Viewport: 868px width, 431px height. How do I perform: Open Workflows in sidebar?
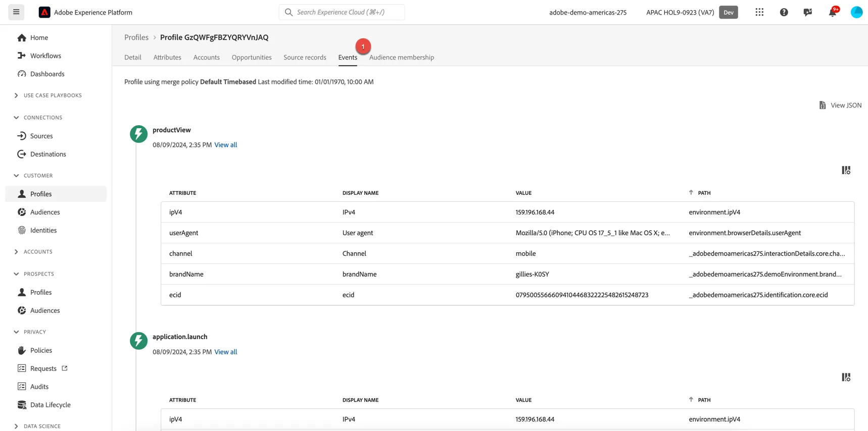click(45, 56)
